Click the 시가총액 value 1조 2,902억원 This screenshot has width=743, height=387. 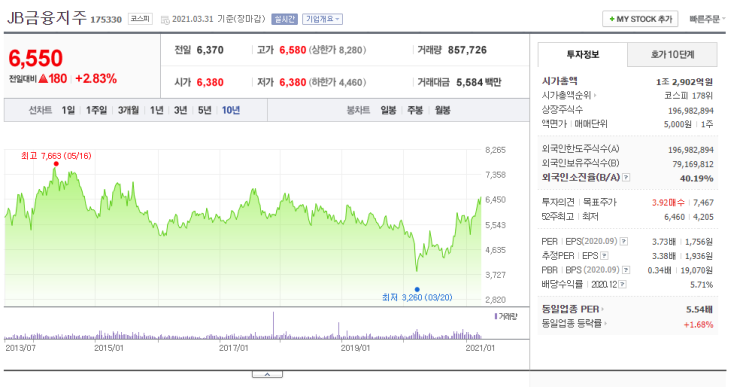684,81
